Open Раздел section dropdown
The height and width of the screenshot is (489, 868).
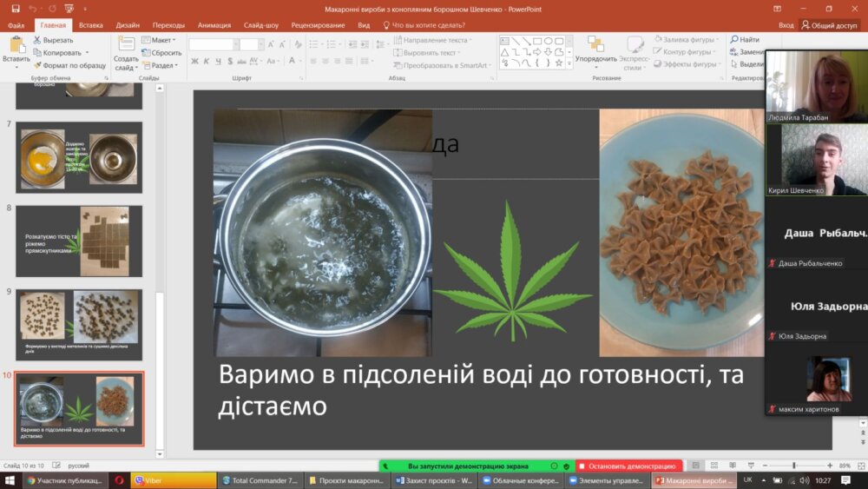click(x=161, y=65)
